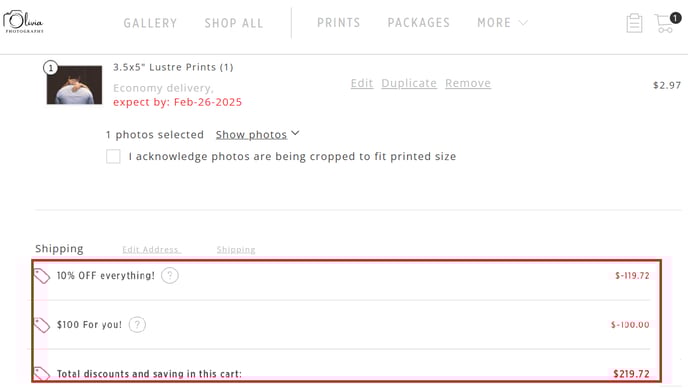The width and height of the screenshot is (688, 389).
Task: Click the chevron next to Show photos
Action: pyautogui.click(x=295, y=133)
